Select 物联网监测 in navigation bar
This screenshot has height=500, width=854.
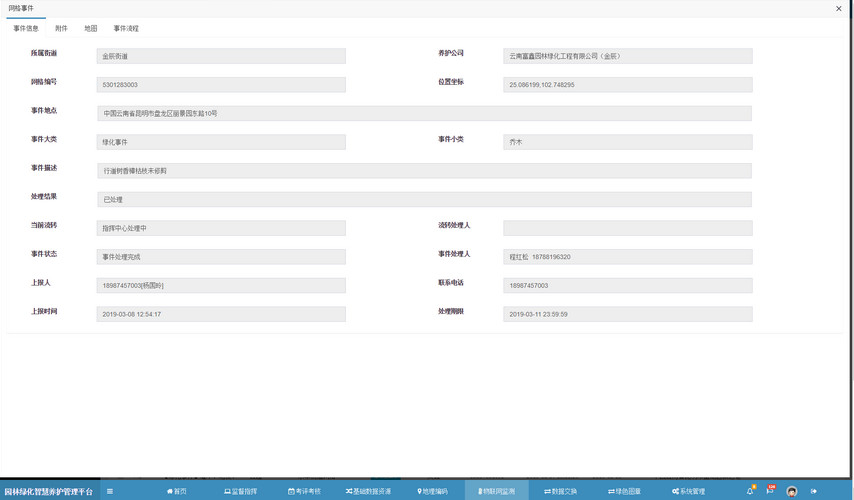pyautogui.click(x=497, y=491)
